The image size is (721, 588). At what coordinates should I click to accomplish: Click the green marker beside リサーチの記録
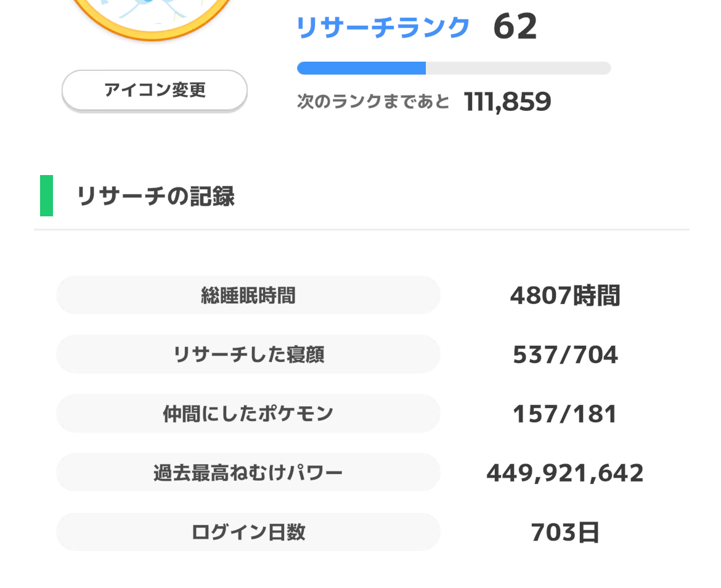coord(46,195)
